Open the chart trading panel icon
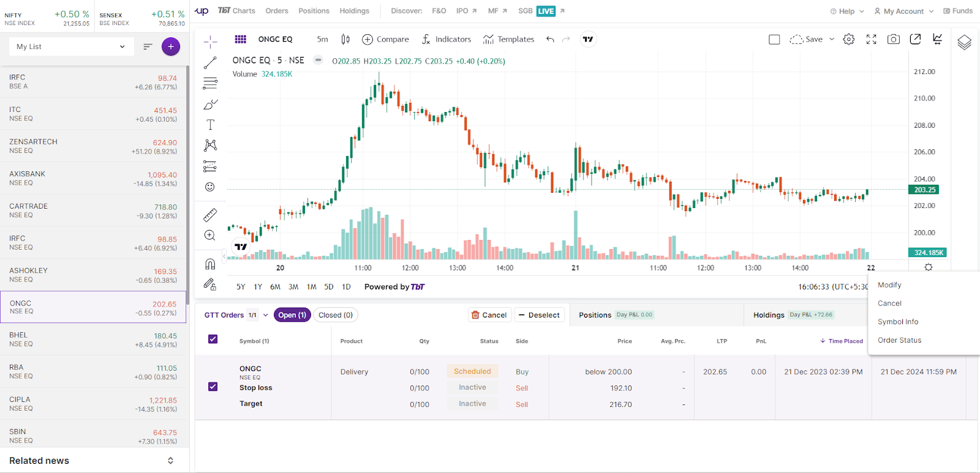 938,39
